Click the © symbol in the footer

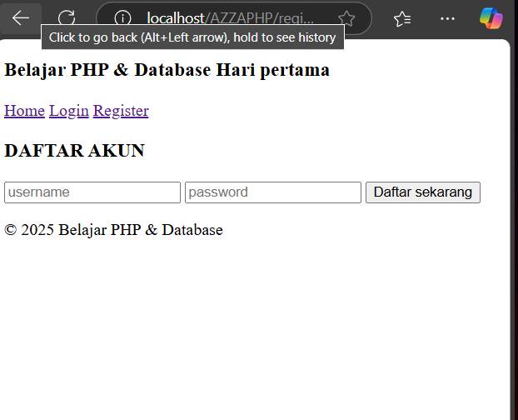(x=11, y=230)
